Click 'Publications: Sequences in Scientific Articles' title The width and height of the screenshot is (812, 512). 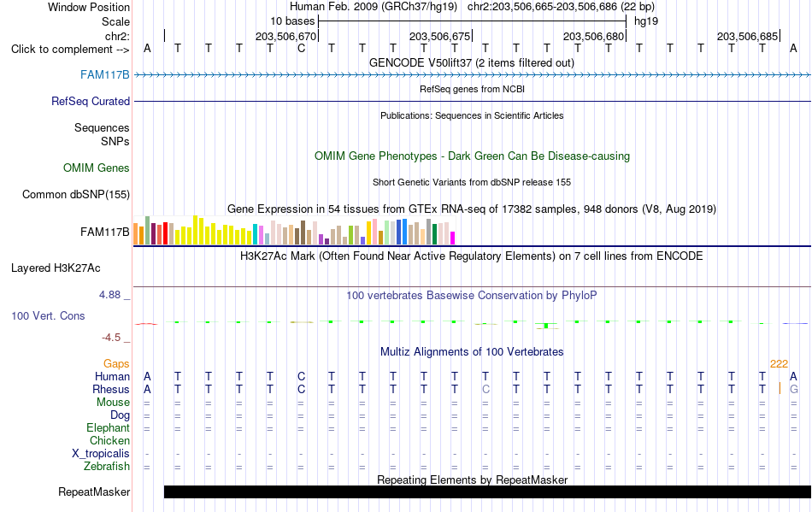click(472, 115)
